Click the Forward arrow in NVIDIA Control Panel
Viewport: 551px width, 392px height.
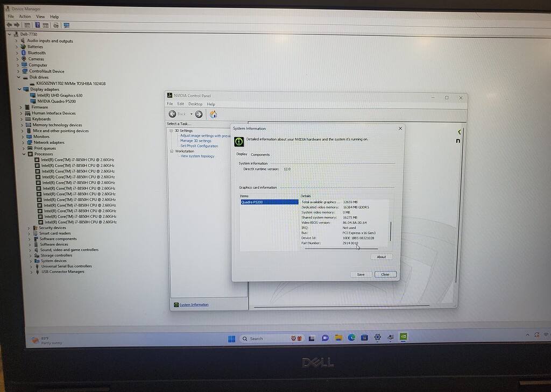point(199,114)
